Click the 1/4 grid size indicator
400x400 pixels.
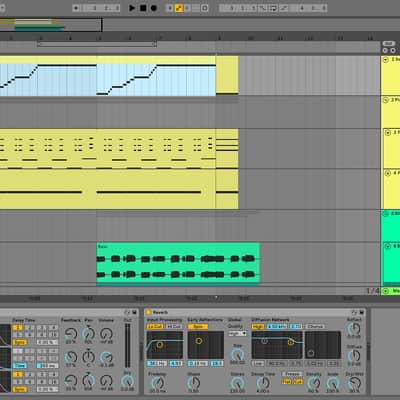(x=373, y=291)
